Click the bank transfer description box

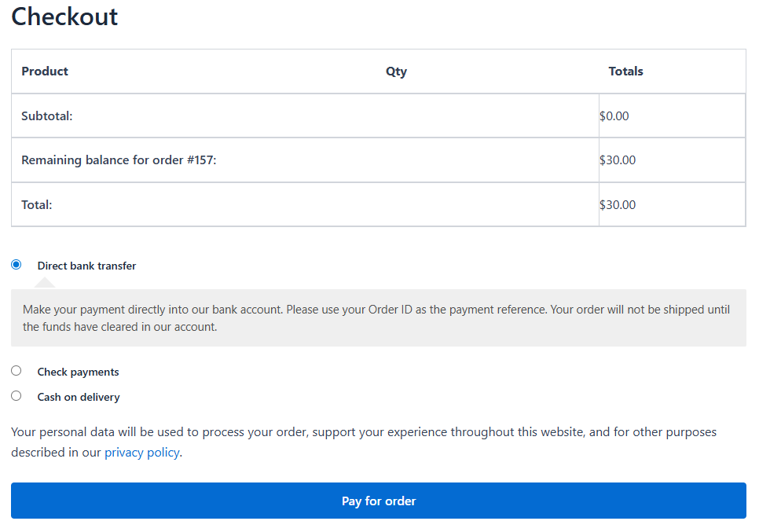(379, 317)
